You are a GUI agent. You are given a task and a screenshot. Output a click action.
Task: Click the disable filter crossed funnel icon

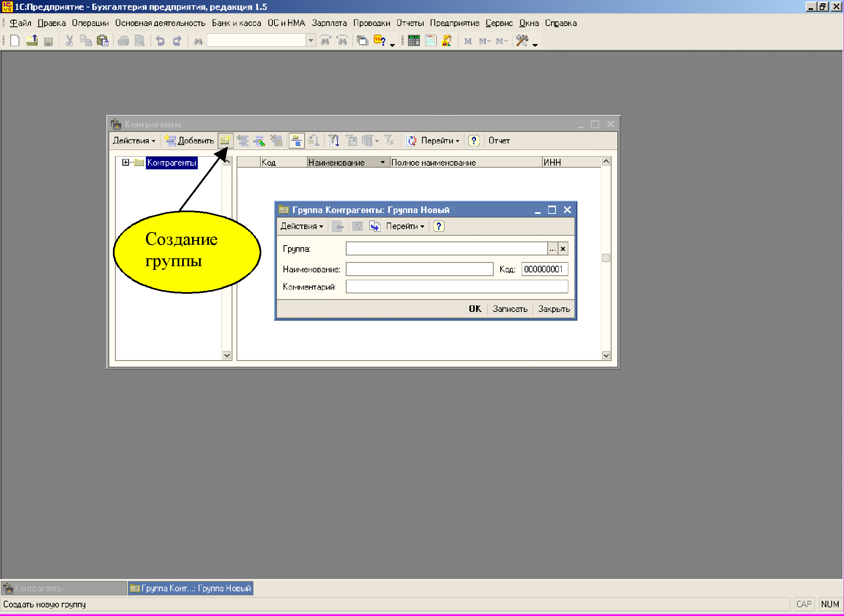(x=389, y=141)
